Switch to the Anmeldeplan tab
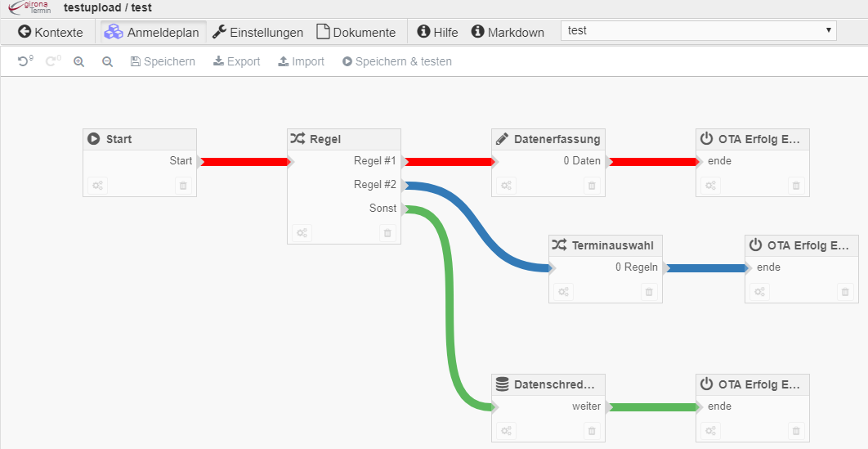Viewport: 868px width, 449px height. 152,33
